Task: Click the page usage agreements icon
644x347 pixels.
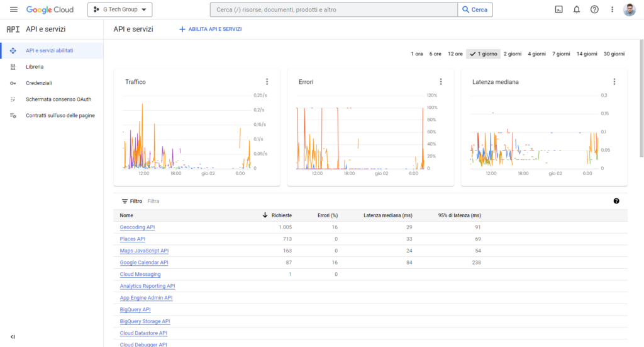Action: pyautogui.click(x=13, y=115)
